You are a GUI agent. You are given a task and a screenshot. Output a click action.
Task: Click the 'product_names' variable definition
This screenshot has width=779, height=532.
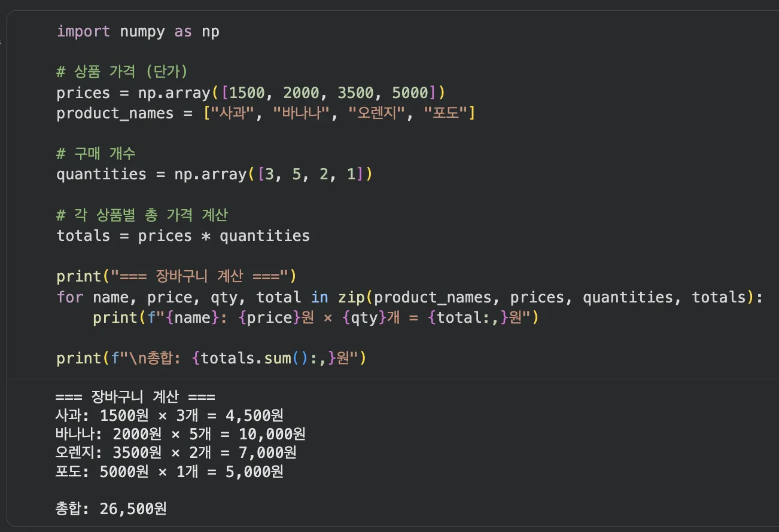pyautogui.click(x=115, y=113)
